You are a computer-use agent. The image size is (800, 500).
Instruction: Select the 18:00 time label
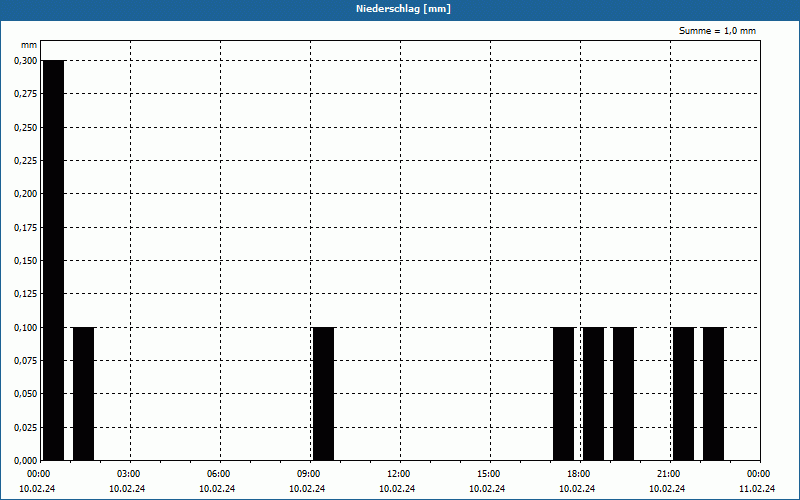pyautogui.click(x=578, y=474)
